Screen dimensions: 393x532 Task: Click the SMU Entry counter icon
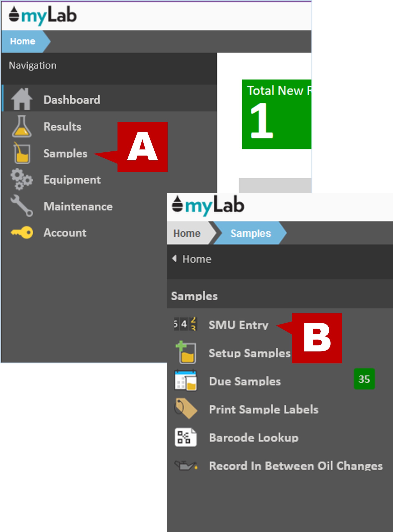pos(185,324)
